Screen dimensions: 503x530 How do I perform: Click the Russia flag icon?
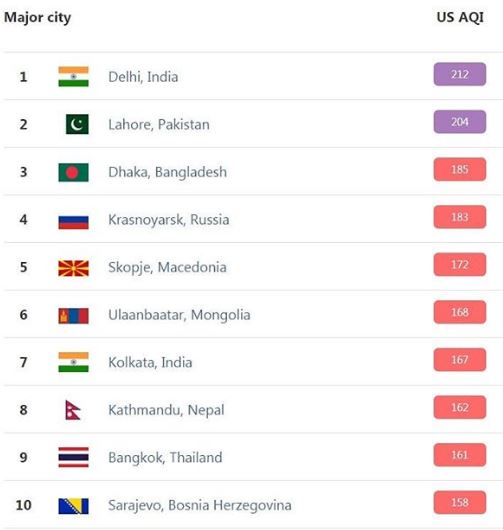73,222
